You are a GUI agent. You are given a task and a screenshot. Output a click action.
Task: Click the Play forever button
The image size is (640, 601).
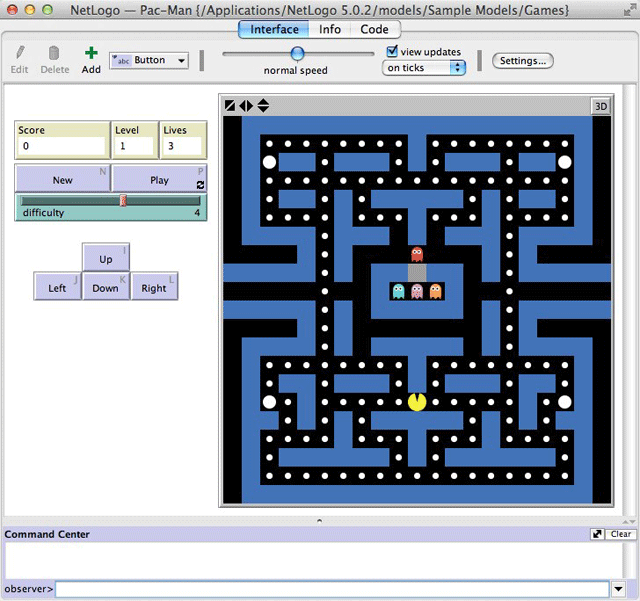click(x=159, y=178)
